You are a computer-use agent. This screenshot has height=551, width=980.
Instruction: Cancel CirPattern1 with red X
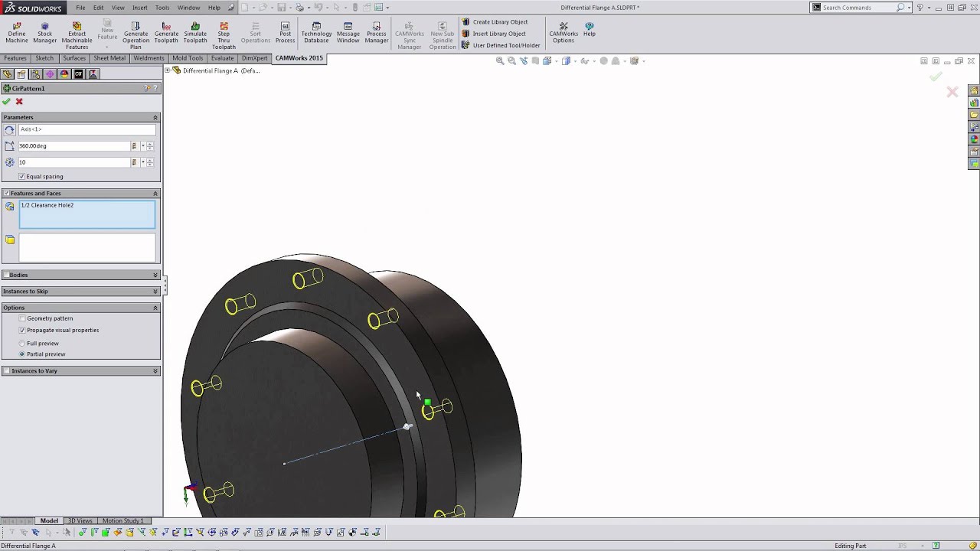tap(19, 101)
